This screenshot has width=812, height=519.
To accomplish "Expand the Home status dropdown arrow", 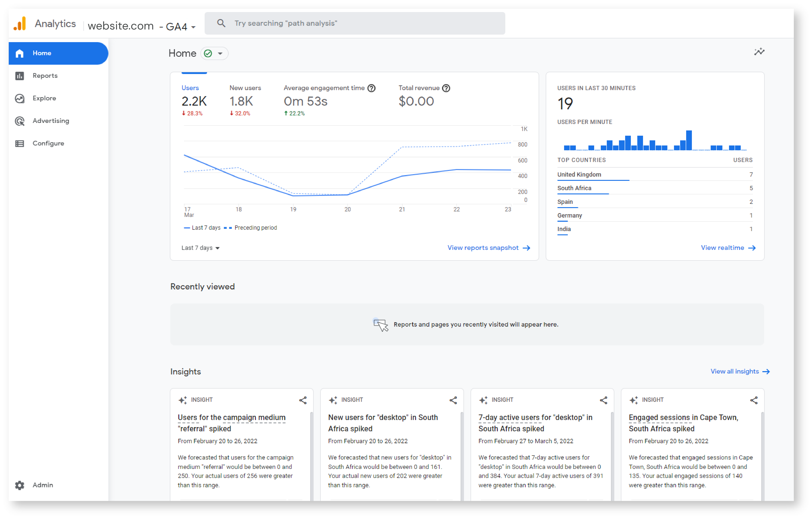I will tap(220, 53).
